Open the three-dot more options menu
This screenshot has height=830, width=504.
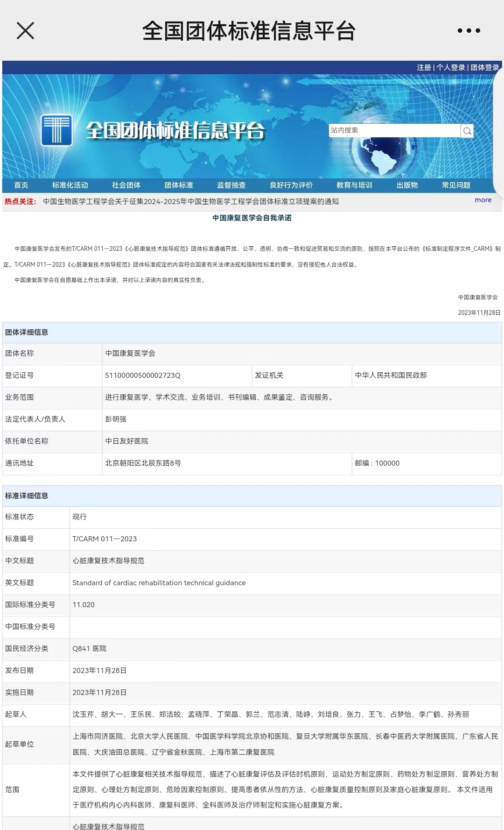tap(469, 31)
